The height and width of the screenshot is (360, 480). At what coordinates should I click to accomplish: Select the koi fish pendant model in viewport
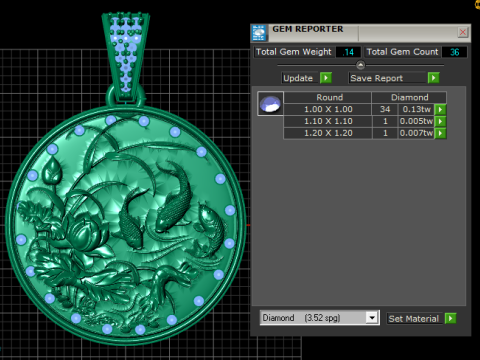125,225
